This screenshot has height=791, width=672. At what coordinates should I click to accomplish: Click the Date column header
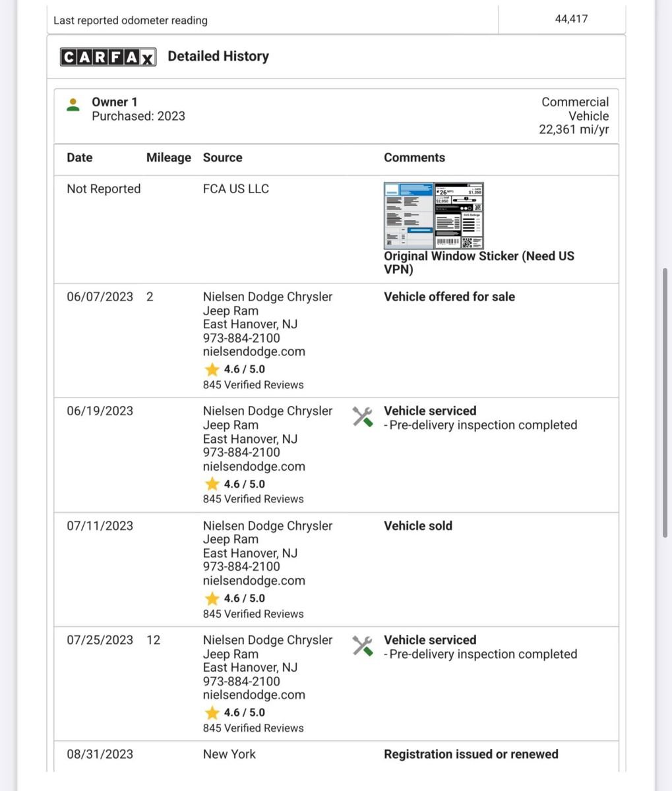80,158
